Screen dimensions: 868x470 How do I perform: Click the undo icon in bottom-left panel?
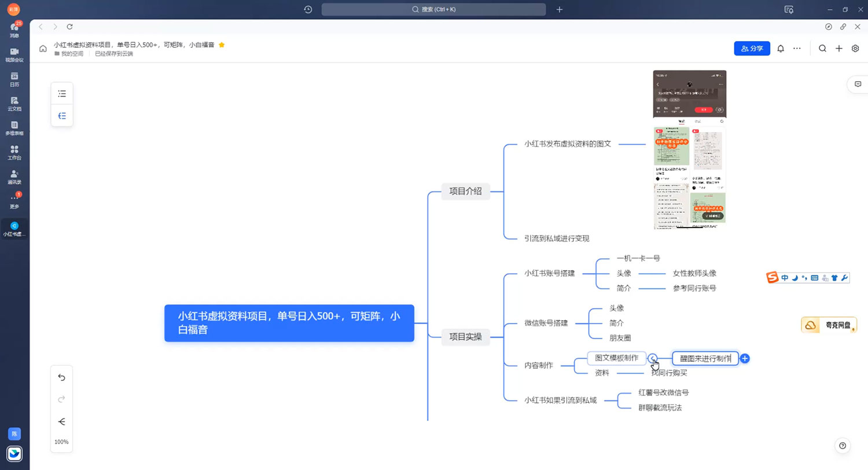61,377
